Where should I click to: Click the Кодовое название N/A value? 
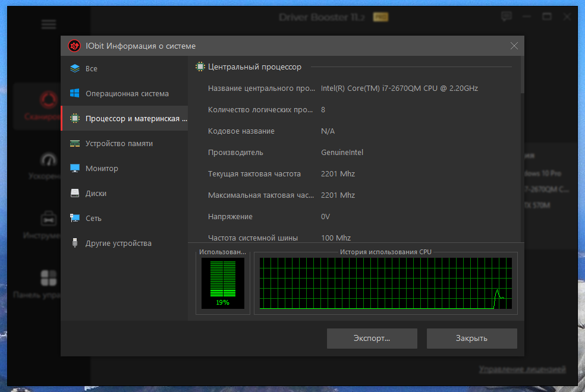coord(328,131)
